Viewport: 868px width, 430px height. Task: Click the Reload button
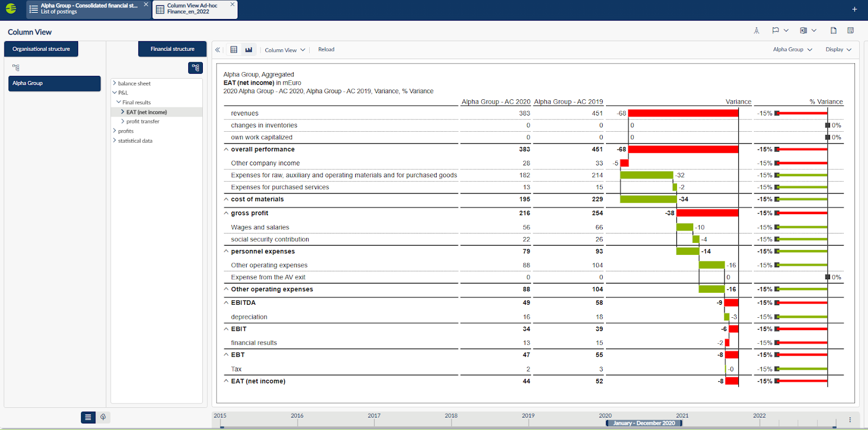click(326, 49)
